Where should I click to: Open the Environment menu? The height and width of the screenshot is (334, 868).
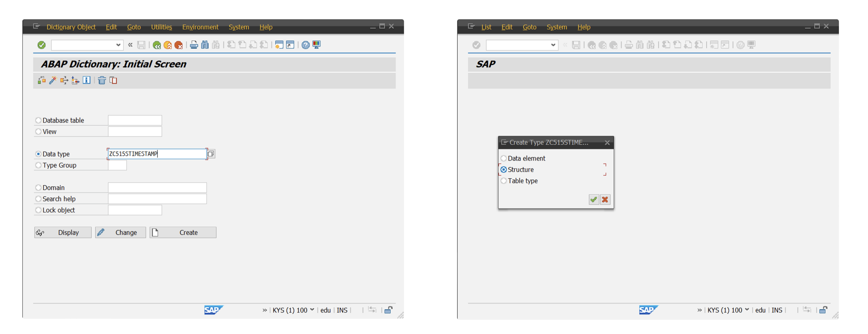click(200, 27)
